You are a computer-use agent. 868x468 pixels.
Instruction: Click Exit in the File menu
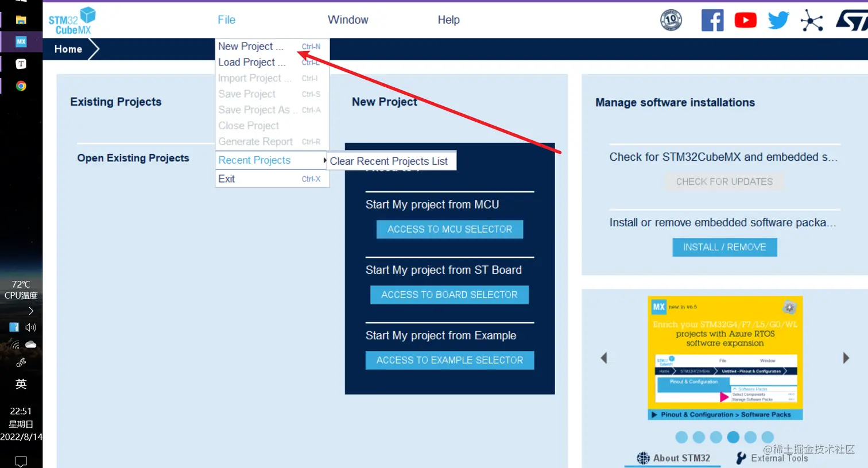click(x=272, y=179)
